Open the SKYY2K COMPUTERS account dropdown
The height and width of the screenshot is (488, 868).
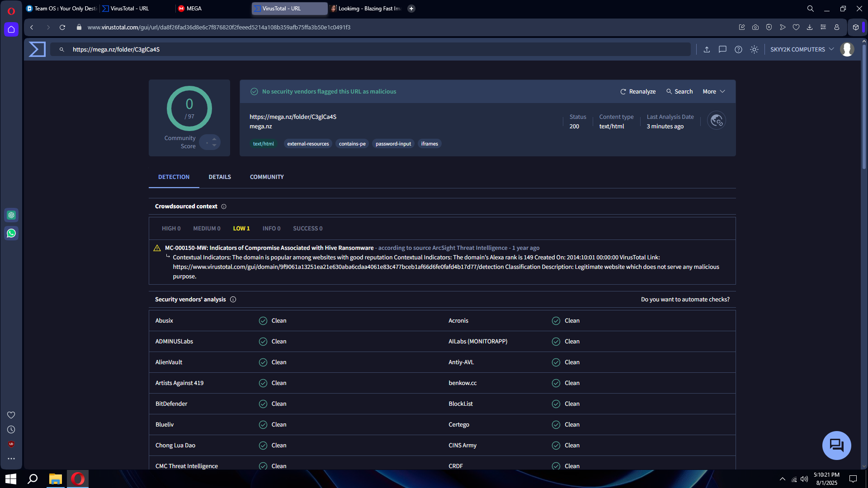802,50
